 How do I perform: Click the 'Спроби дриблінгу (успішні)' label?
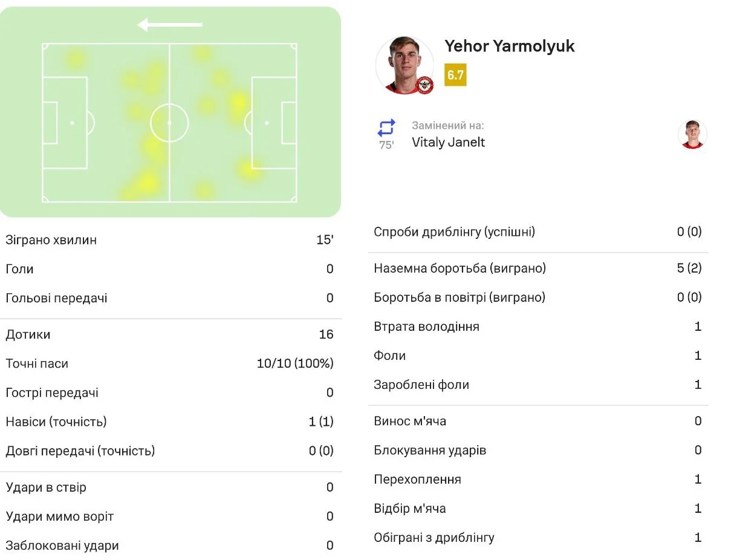coord(454,232)
